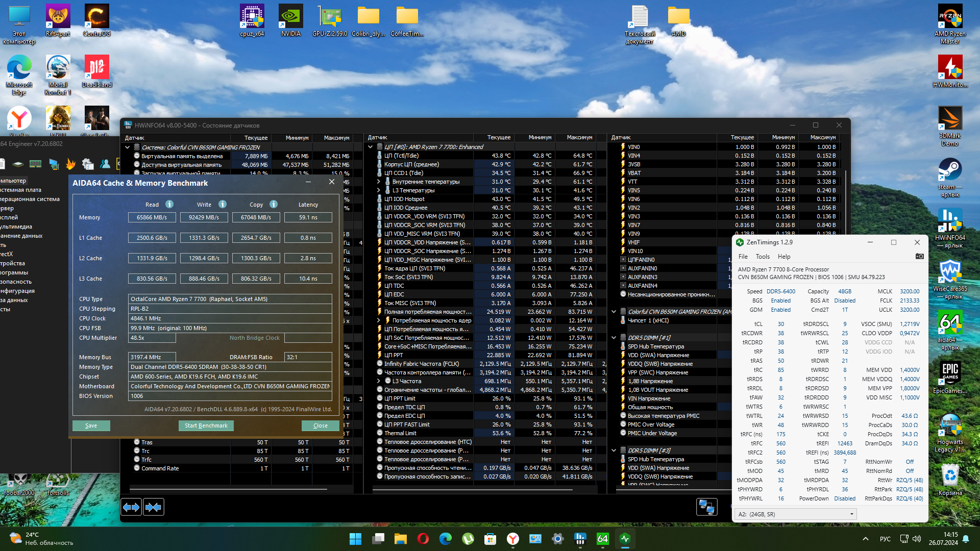980x551 pixels.
Task: Click ZenTimings screenshot camera icon
Action: click(919, 256)
